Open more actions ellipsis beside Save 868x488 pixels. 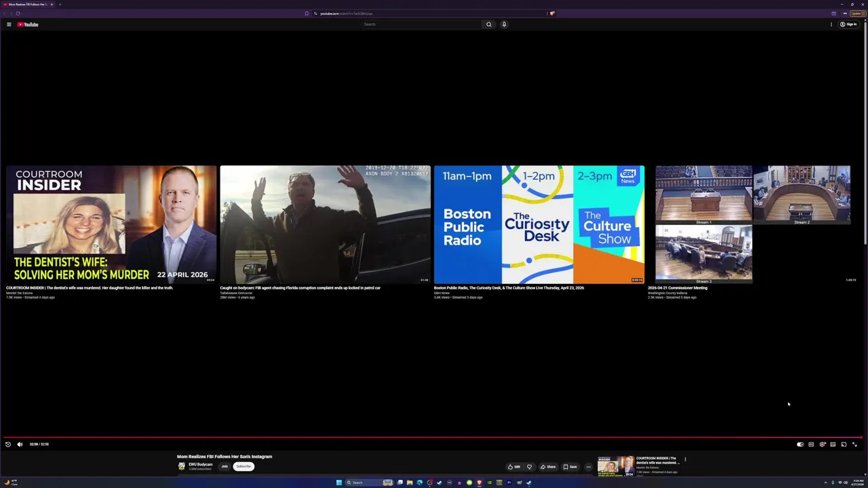click(x=588, y=466)
